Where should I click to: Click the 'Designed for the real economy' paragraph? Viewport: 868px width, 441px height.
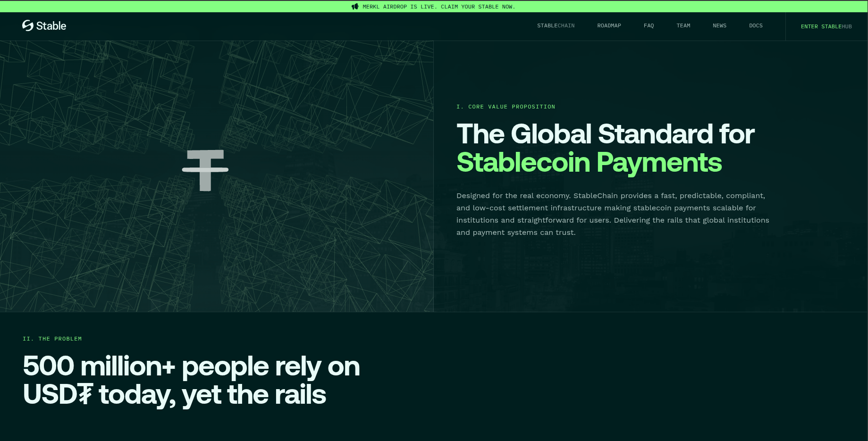(612, 214)
